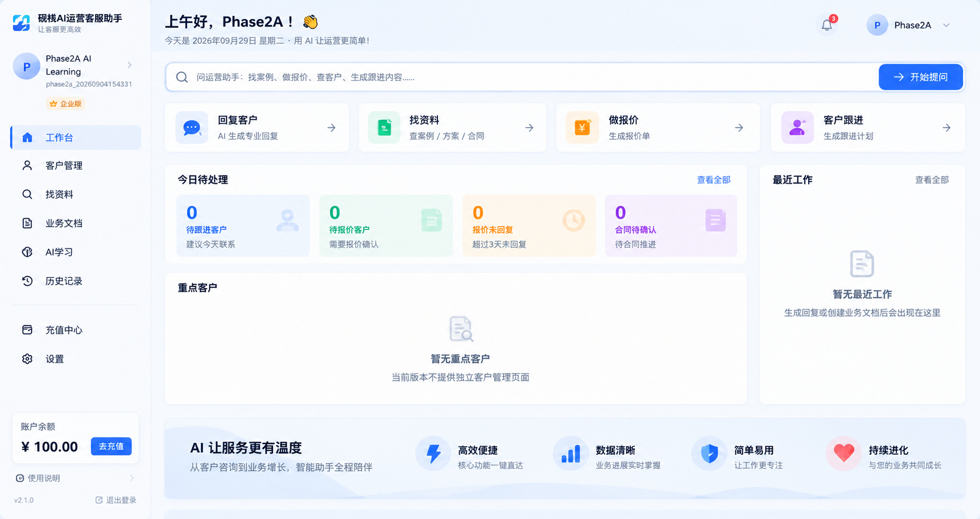Click the green 找资料 file icon

(x=384, y=127)
